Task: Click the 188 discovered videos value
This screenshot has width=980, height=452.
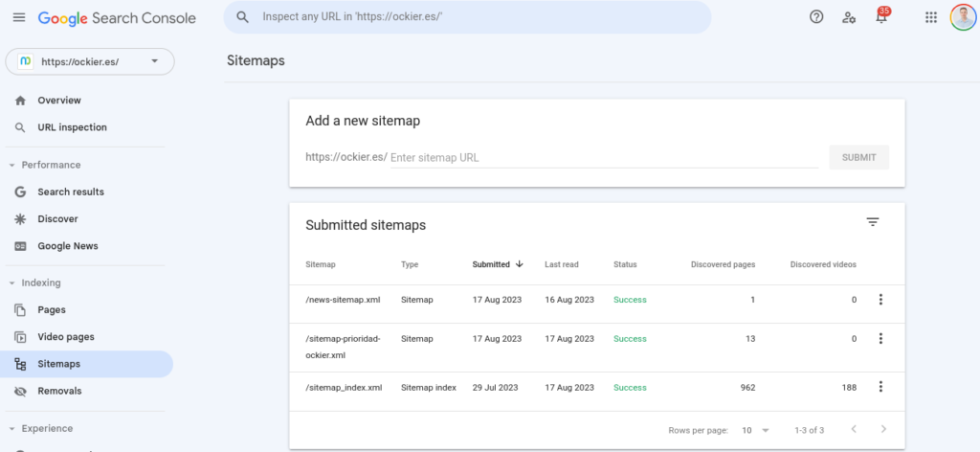Action: pyautogui.click(x=849, y=388)
